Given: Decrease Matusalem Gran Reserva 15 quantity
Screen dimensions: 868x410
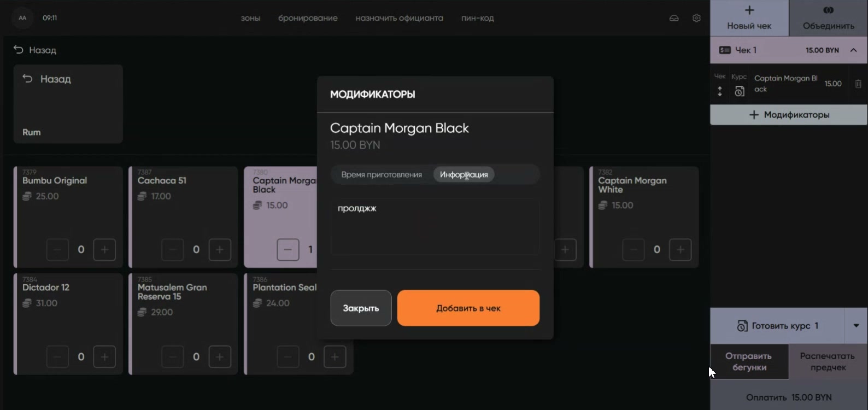Looking at the screenshot, I should (173, 357).
